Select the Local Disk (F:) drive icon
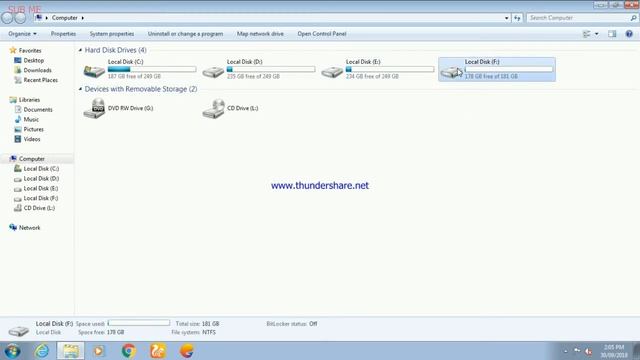This screenshot has height=360, width=640. (x=451, y=72)
